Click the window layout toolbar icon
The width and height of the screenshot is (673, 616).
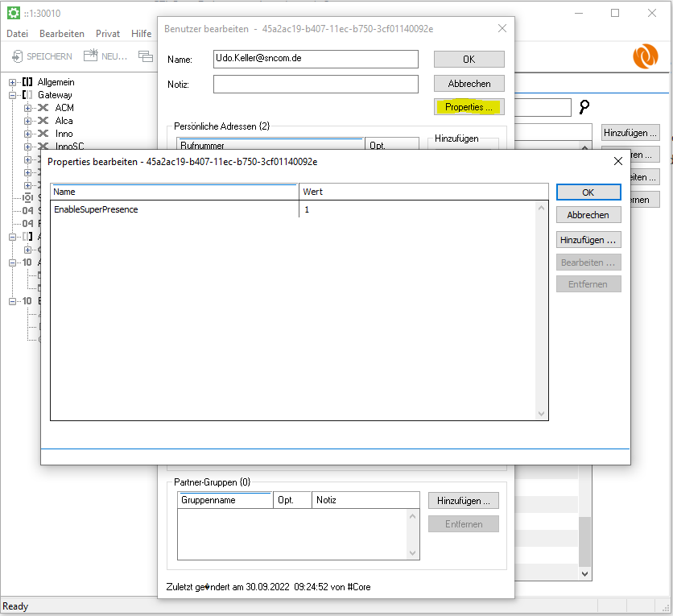[145, 56]
